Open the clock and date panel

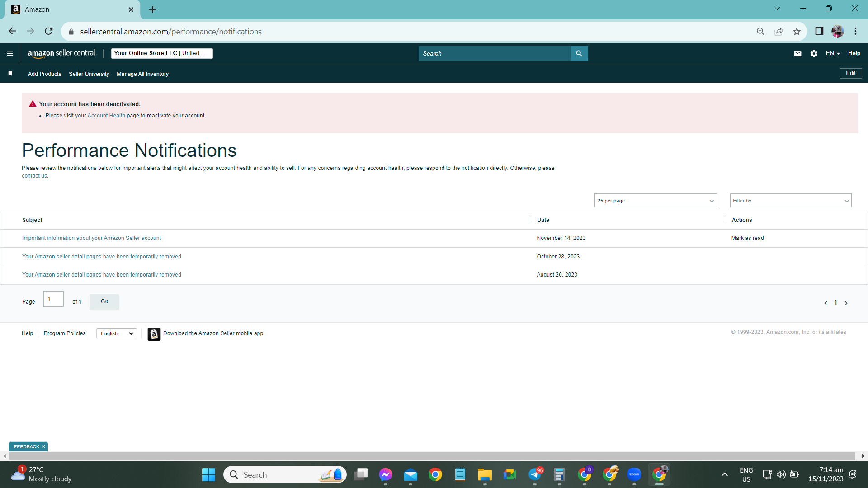(826, 474)
